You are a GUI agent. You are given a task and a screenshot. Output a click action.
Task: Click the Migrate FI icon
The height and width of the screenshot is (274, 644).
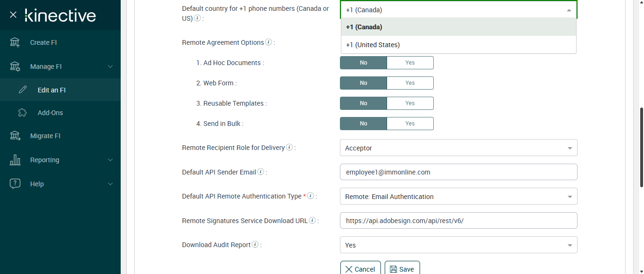click(15, 136)
